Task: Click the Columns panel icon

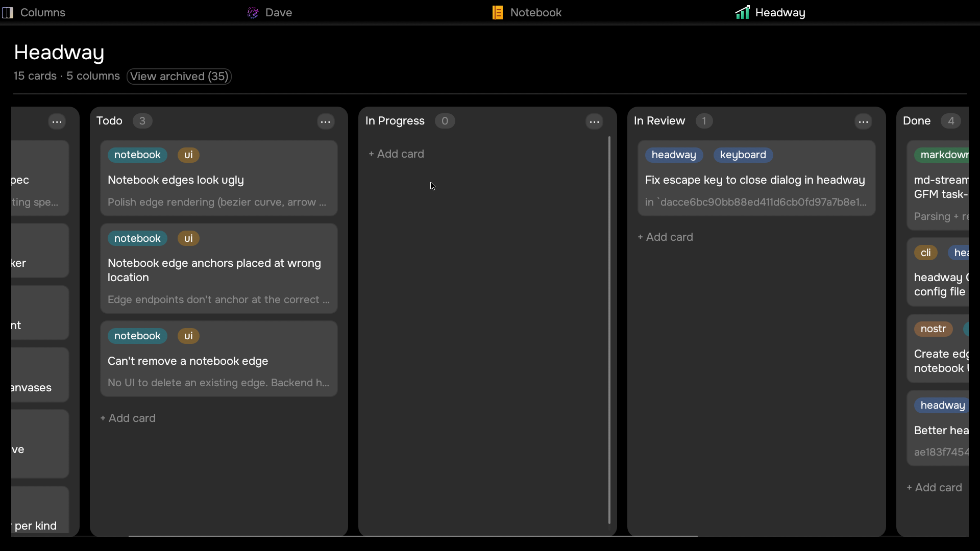Action: tap(8, 13)
